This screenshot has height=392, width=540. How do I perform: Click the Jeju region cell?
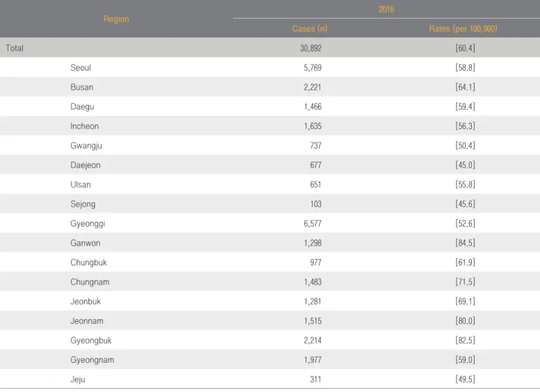(77, 379)
